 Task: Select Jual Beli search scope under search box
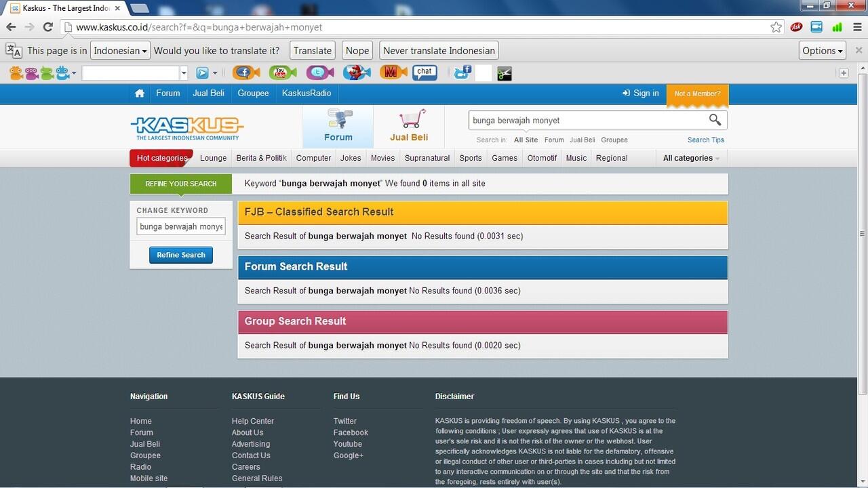pos(582,140)
